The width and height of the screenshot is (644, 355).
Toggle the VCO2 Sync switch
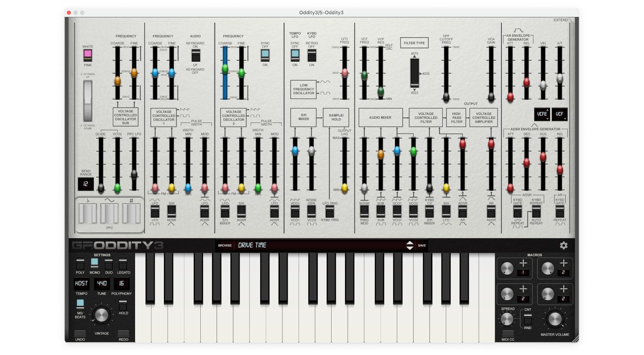click(265, 56)
